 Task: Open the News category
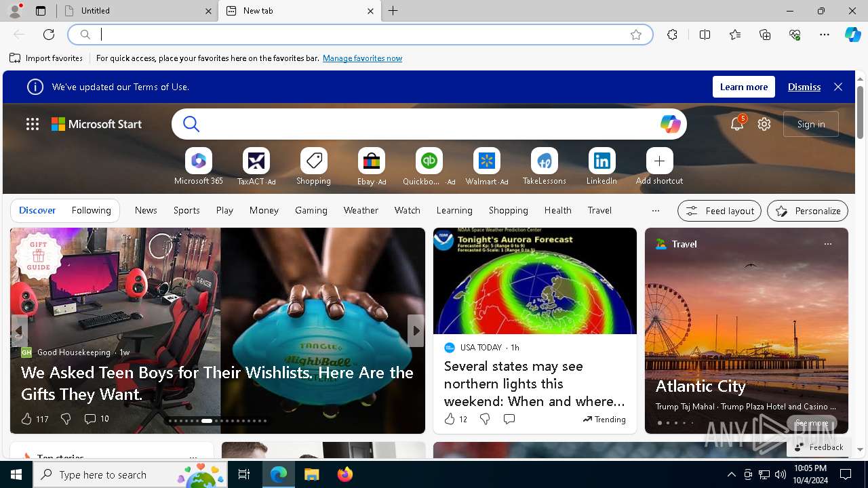point(146,210)
